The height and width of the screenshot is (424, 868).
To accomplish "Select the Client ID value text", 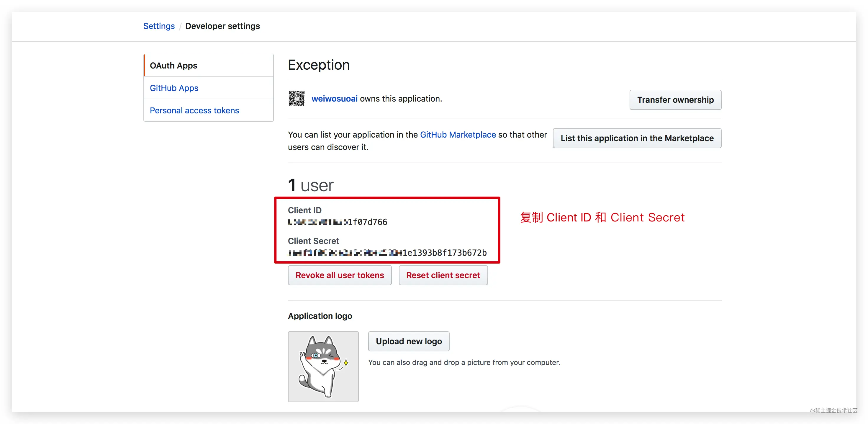I will [338, 222].
